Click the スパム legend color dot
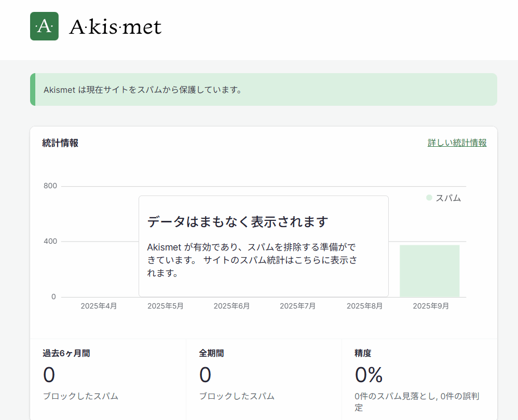The image size is (518, 420). (429, 198)
